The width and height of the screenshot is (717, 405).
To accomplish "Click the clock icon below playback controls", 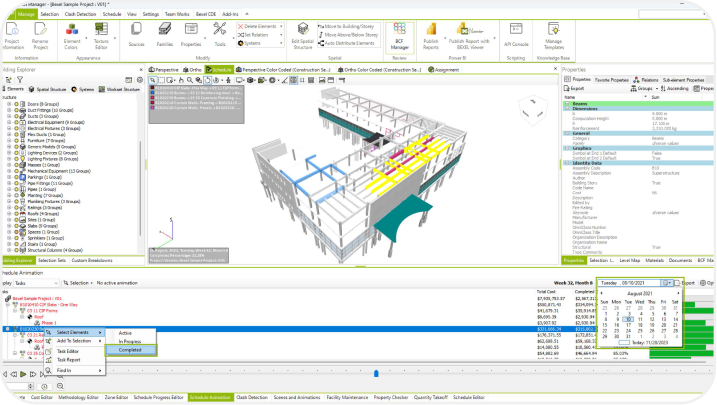I will [x=44, y=386].
